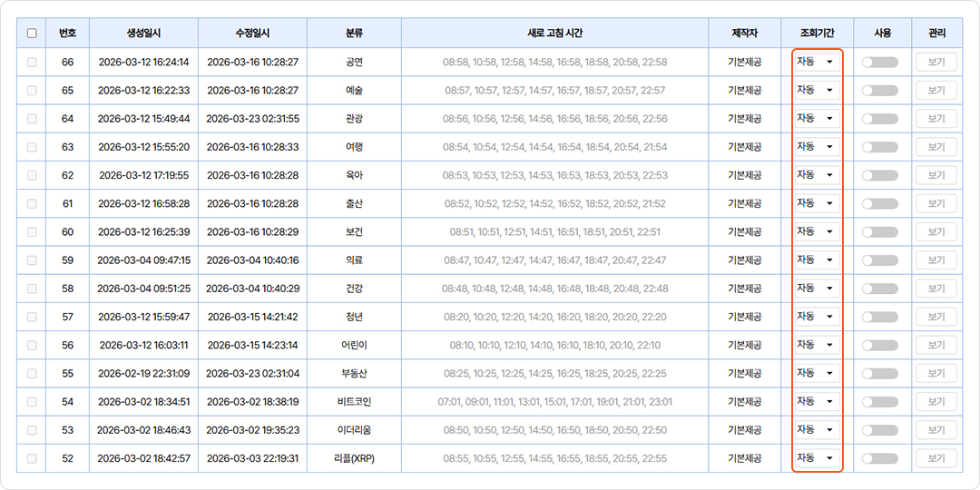This screenshot has height=490, width=980.
Task: Click the 번호 column header
Action: coord(67,34)
